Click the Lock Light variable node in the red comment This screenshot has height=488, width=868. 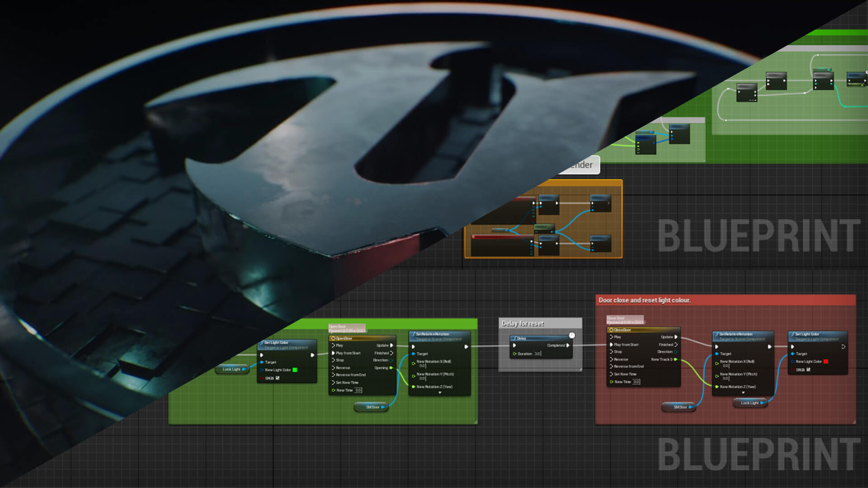tap(749, 403)
